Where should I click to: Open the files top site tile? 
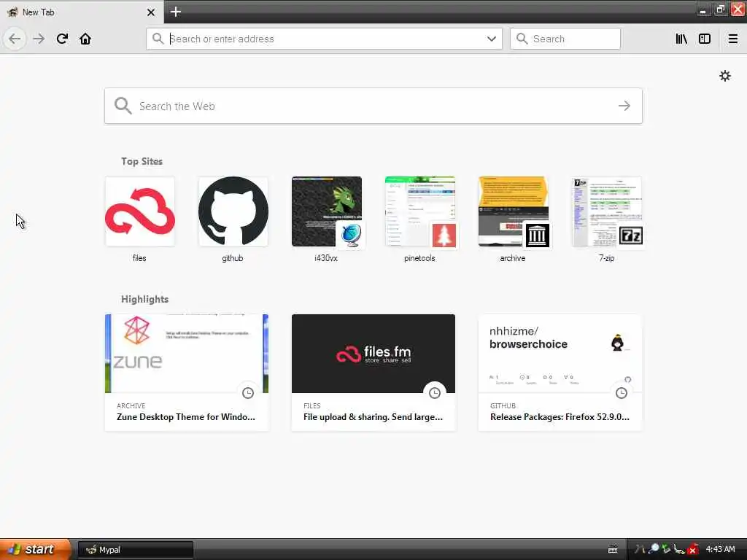coord(139,212)
